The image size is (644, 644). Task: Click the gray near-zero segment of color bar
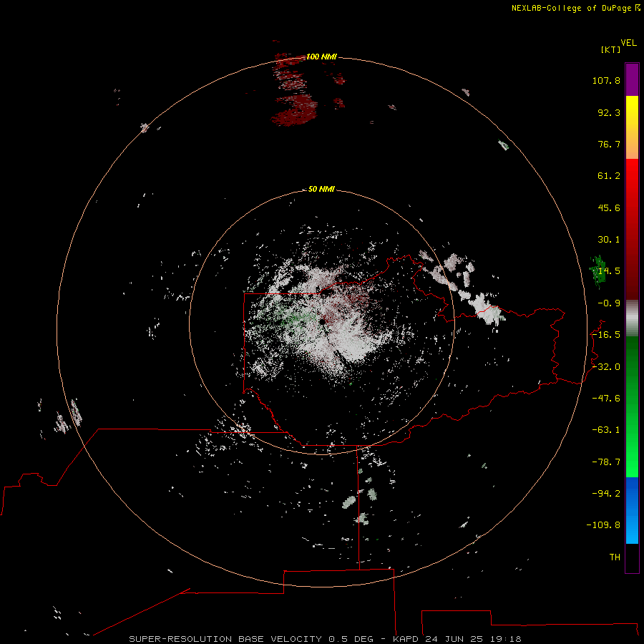(632, 318)
